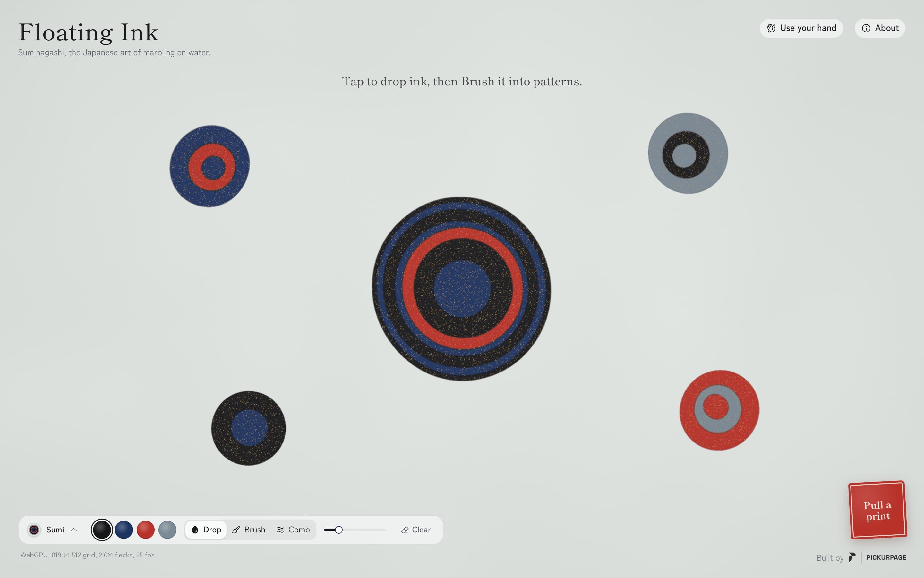The width and height of the screenshot is (924, 578).
Task: Enable Use your hand mode
Action: (x=801, y=28)
